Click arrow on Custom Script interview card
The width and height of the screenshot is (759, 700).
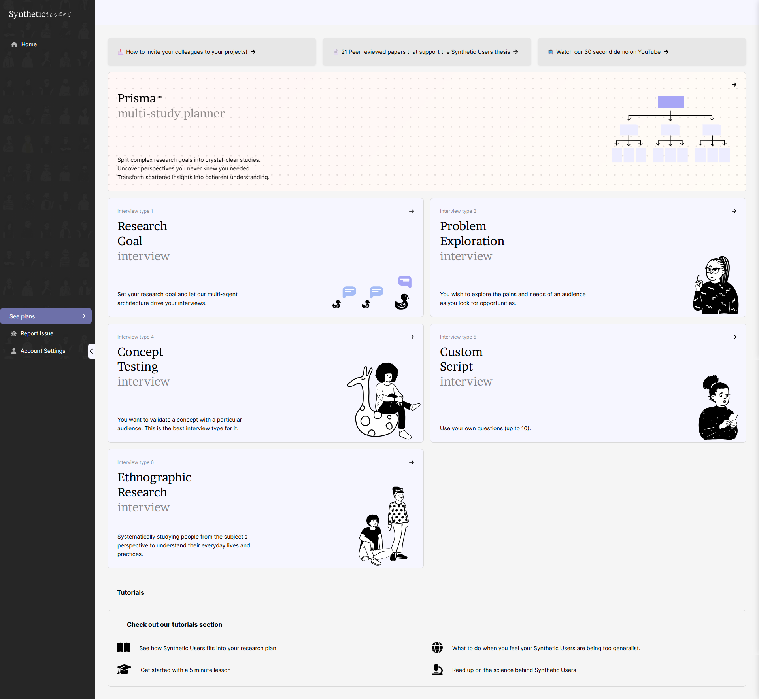pos(734,337)
